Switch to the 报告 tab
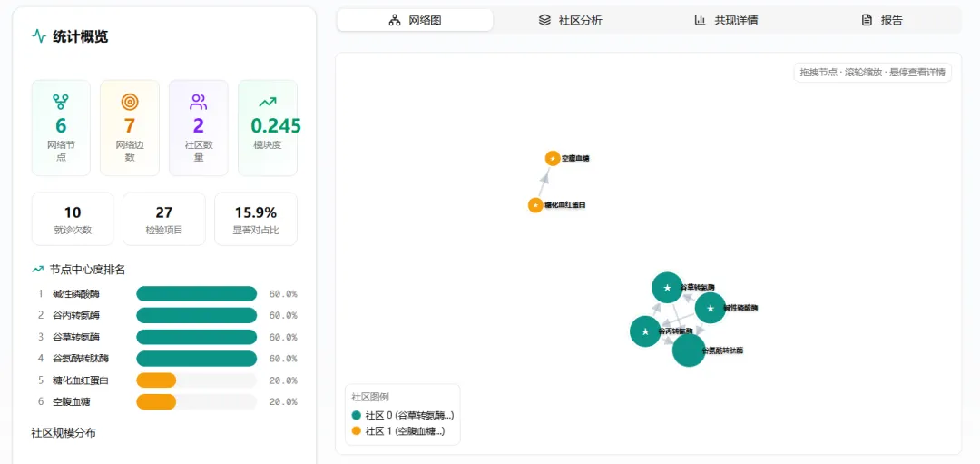Screen dimensions: 980x464 [882, 20]
